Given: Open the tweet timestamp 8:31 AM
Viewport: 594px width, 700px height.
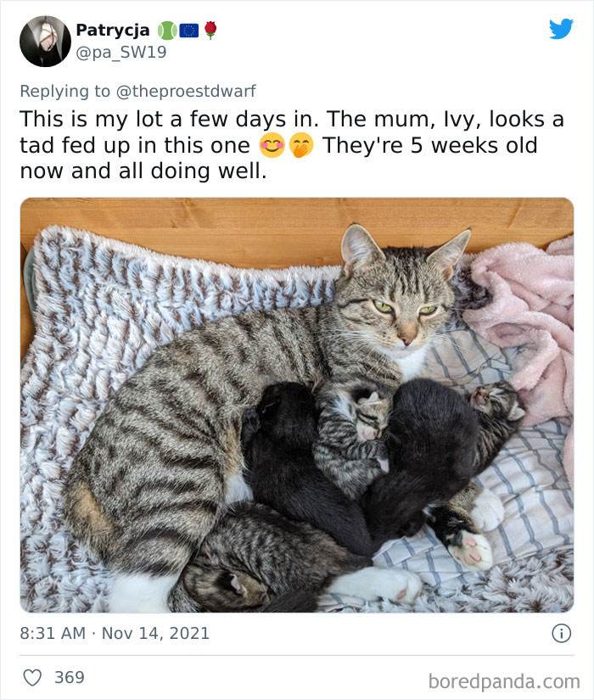Looking at the screenshot, I should (50, 631).
